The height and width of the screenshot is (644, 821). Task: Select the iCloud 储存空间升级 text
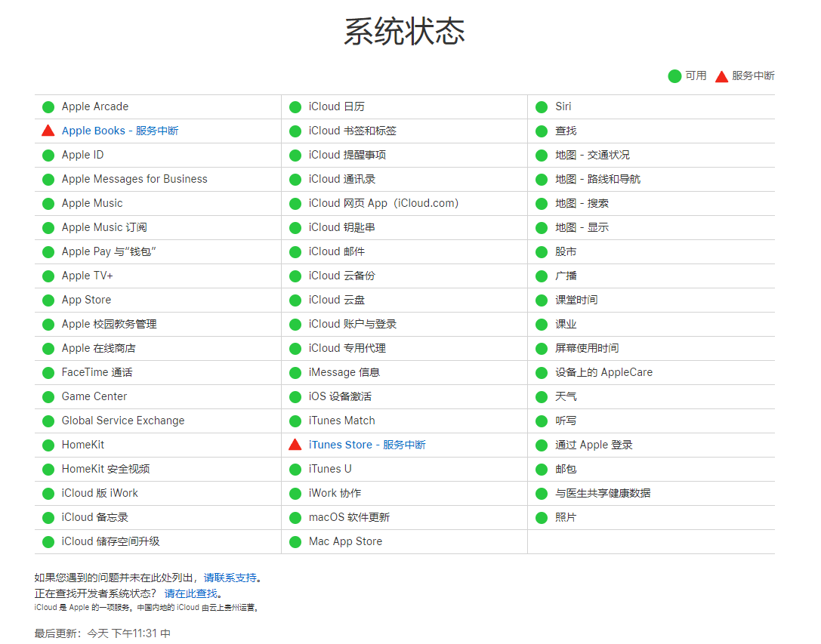pyautogui.click(x=110, y=541)
